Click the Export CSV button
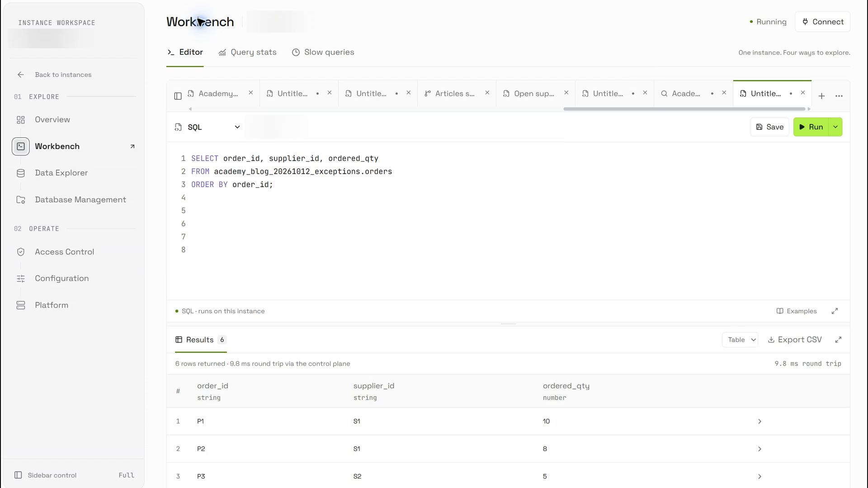The image size is (868, 488). pos(795,340)
